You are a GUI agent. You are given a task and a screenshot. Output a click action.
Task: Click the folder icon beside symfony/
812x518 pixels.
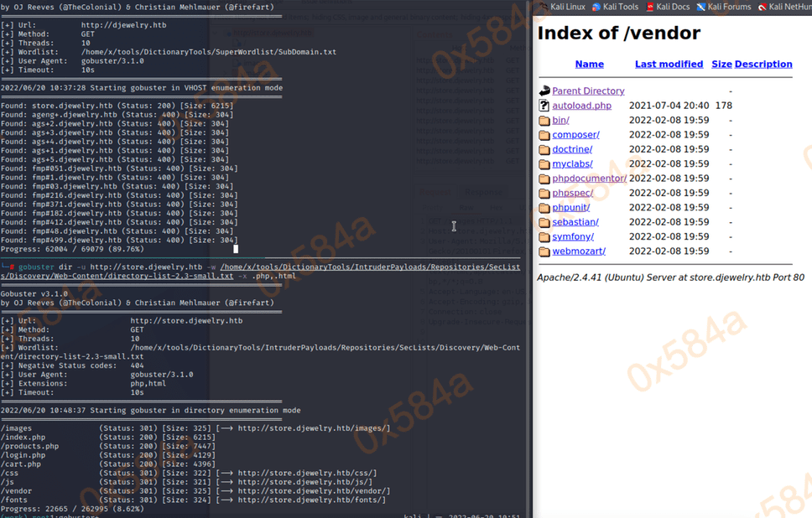[544, 237]
